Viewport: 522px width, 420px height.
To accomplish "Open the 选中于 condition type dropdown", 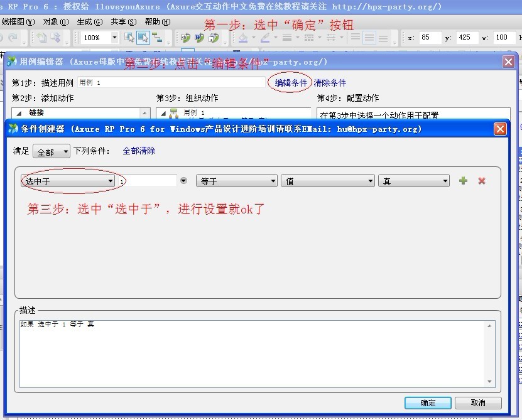I will tap(67, 181).
